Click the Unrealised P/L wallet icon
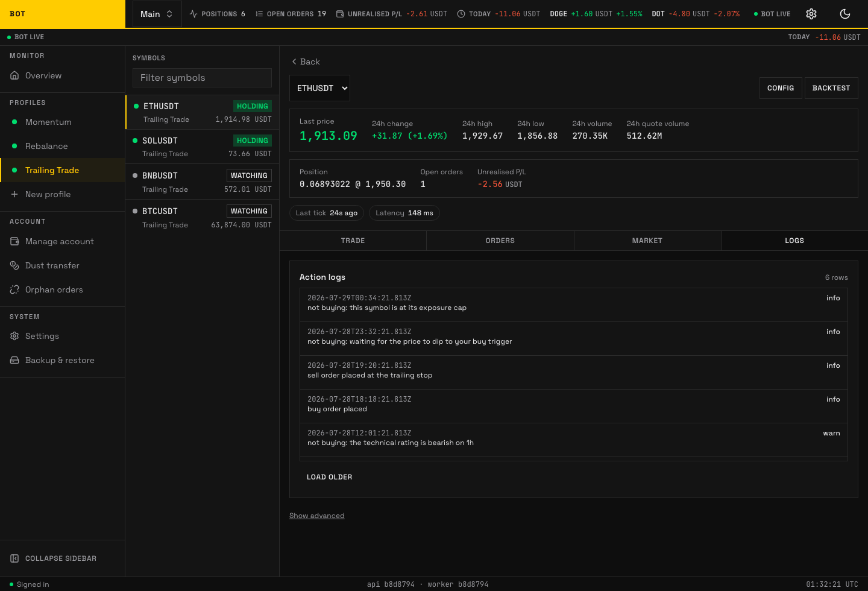Image resolution: width=868 pixels, height=591 pixels. (x=340, y=14)
